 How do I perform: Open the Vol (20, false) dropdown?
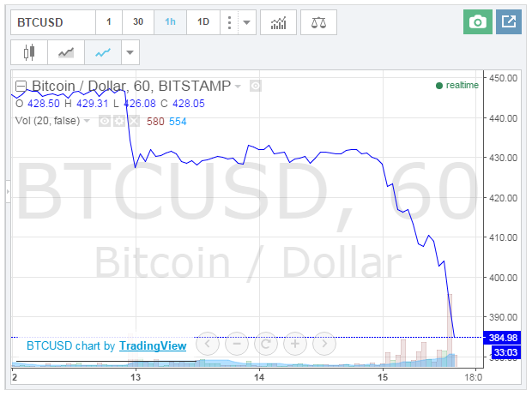click(x=87, y=121)
